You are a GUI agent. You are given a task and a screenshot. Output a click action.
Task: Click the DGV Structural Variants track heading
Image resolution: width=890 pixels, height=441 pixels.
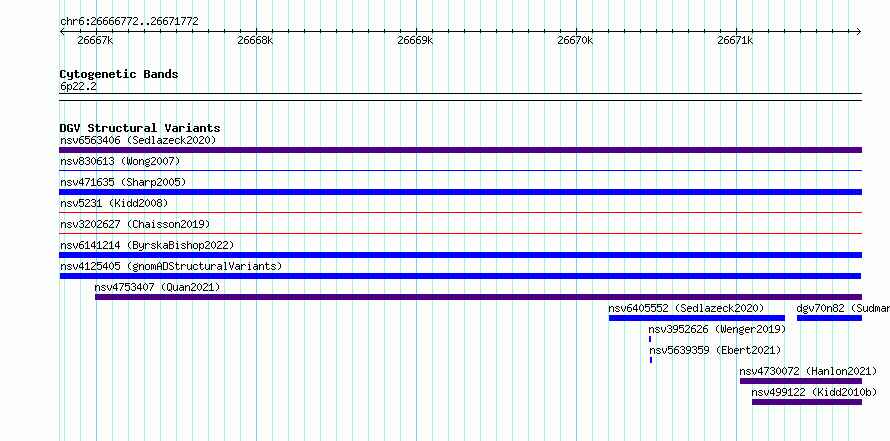coord(140,128)
